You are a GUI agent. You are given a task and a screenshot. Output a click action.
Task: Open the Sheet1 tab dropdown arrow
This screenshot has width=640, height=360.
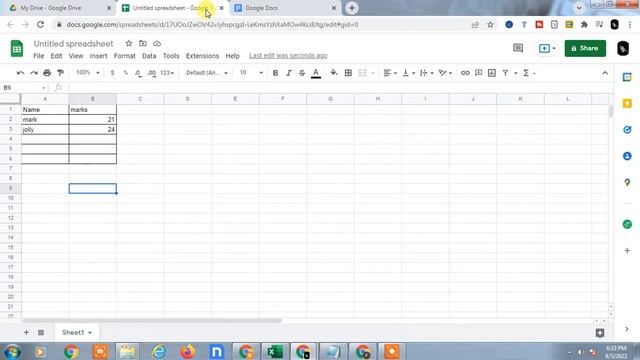point(90,333)
